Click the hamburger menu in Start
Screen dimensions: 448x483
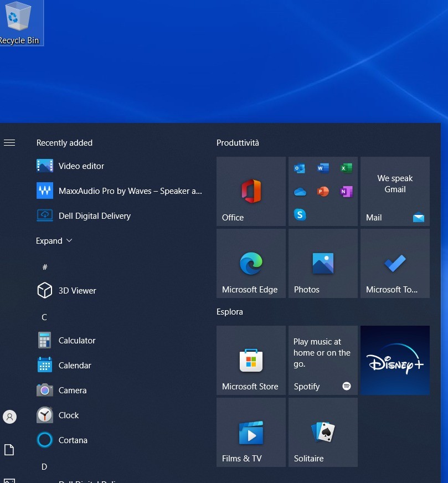pyautogui.click(x=9, y=142)
